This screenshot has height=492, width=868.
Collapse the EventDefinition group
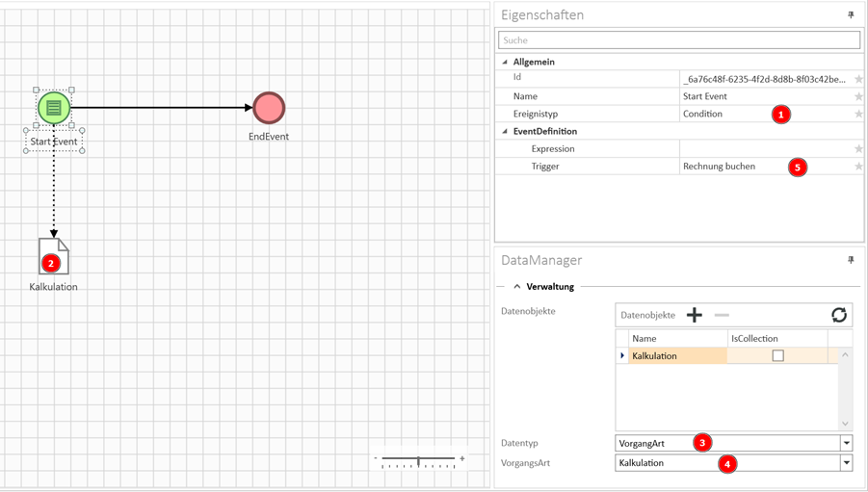[504, 131]
